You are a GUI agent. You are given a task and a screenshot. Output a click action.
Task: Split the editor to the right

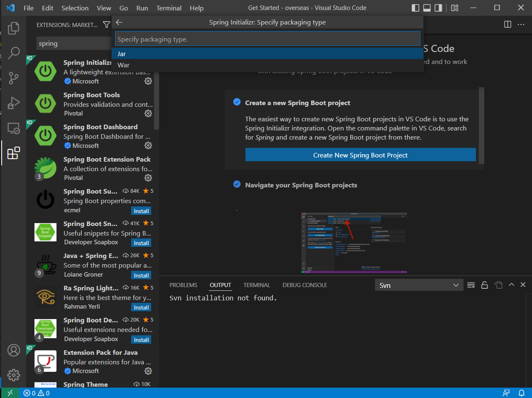click(x=507, y=25)
